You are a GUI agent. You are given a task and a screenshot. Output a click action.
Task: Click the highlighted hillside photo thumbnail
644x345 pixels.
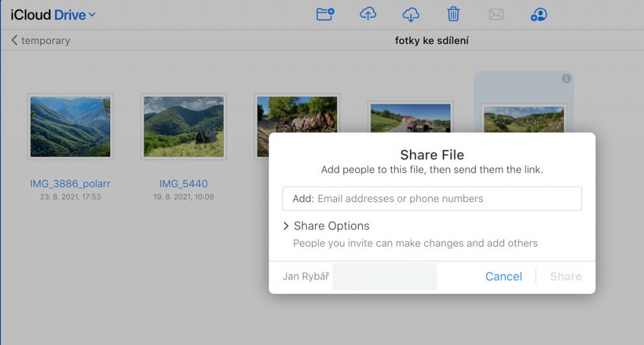click(x=523, y=119)
